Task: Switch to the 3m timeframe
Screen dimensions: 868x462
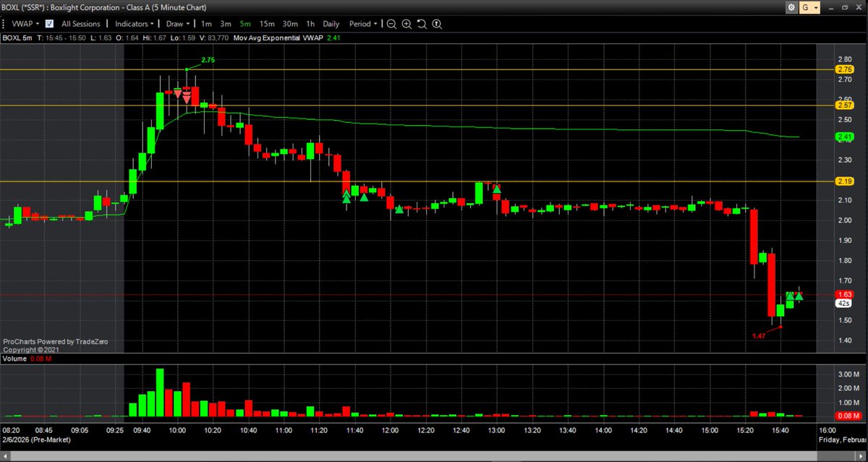Action: tap(226, 24)
